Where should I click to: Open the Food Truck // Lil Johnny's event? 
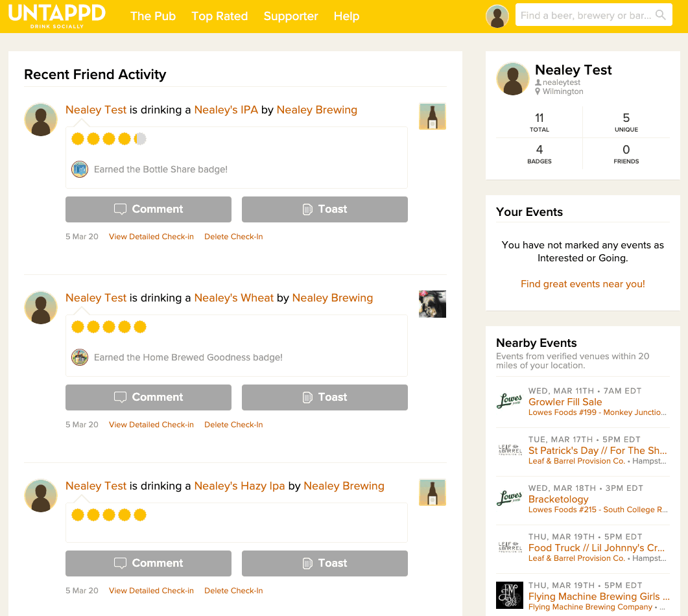pyautogui.click(x=597, y=548)
